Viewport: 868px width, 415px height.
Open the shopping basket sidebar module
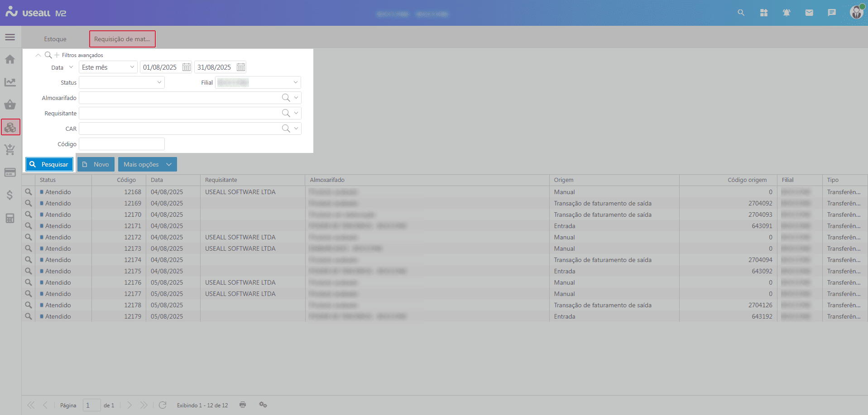[x=10, y=105]
